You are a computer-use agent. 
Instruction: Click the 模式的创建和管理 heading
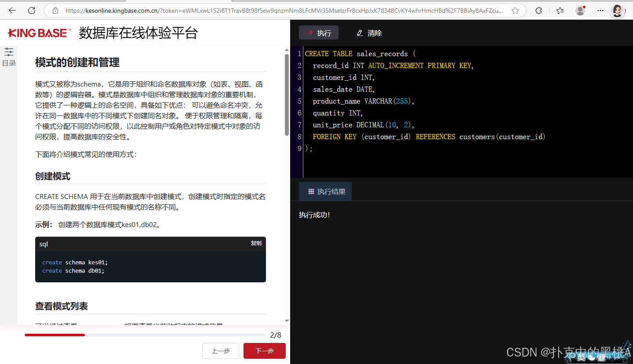77,62
